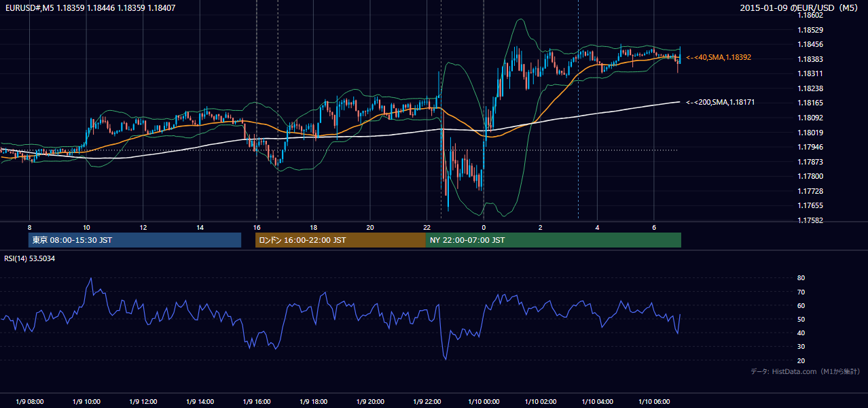Click the 1/10 00:00 bottom time label
Image resolution: width=868 pixels, height=408 pixels.
click(484, 402)
